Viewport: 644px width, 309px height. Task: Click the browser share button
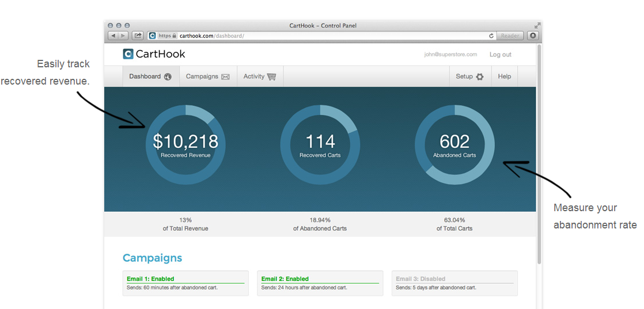tap(138, 36)
